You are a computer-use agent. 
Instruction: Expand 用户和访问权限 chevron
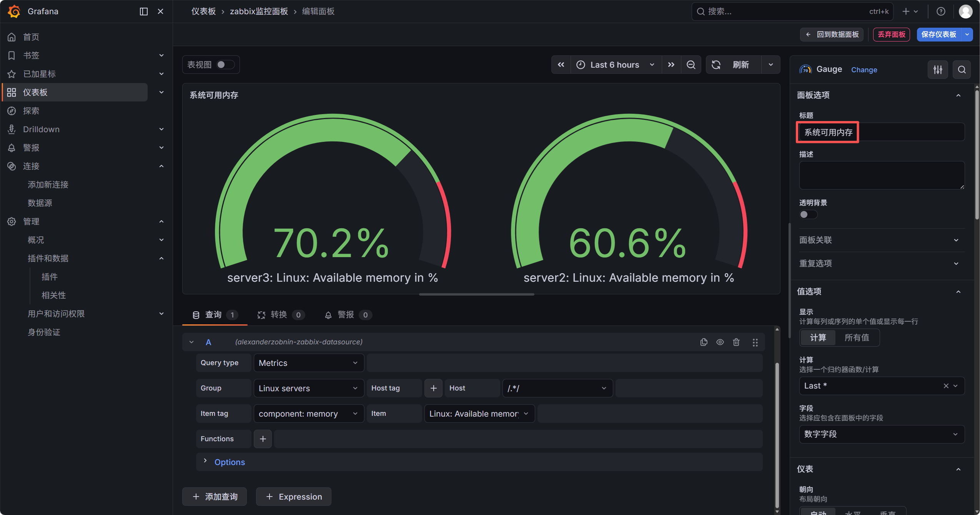(x=161, y=314)
